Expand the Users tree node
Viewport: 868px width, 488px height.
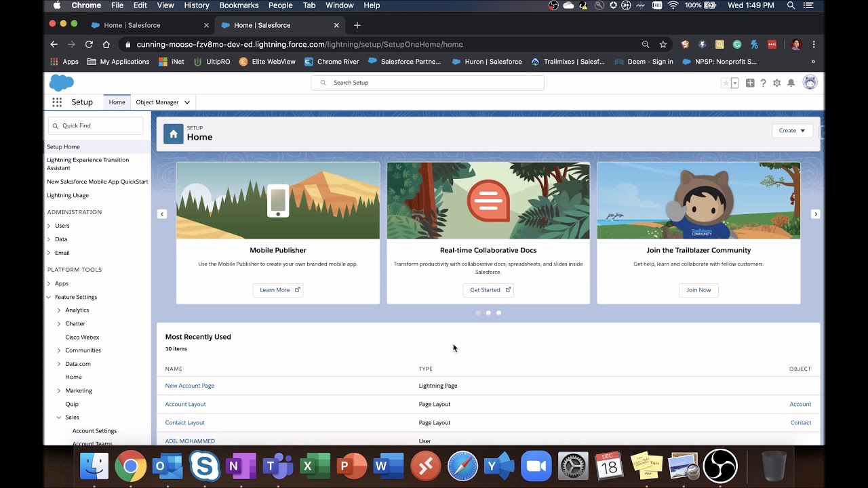[x=49, y=226]
